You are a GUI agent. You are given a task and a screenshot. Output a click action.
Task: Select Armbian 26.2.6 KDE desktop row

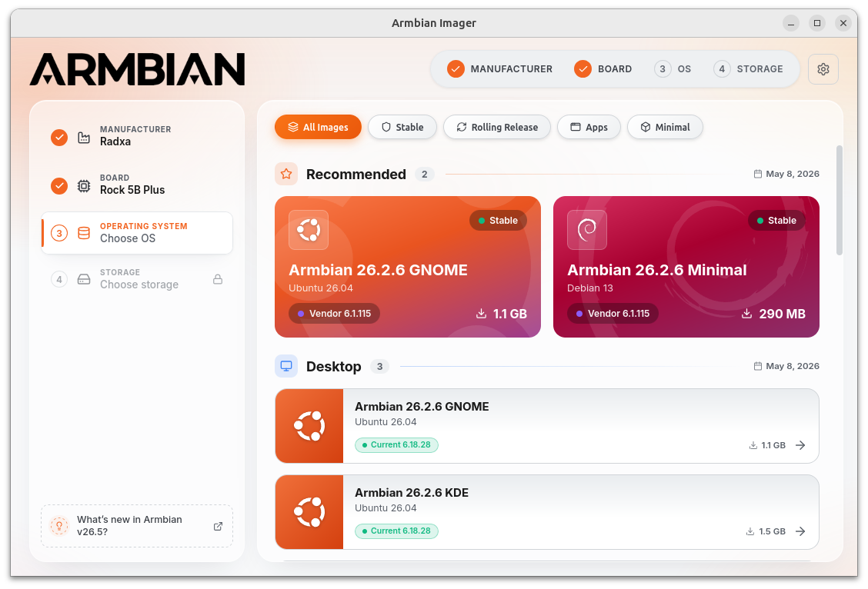(x=547, y=512)
